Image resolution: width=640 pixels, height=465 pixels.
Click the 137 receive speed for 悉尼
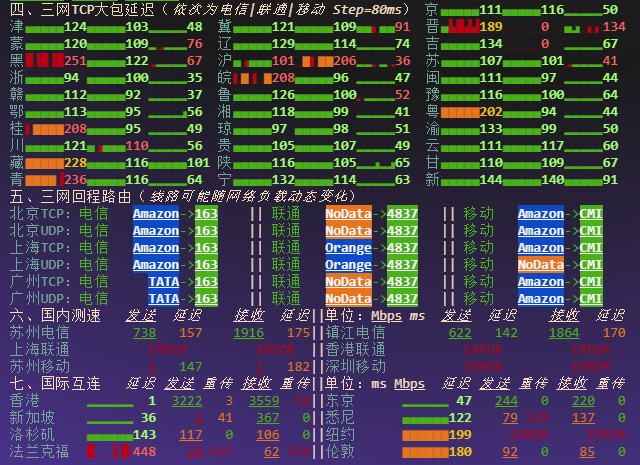[x=583, y=418]
